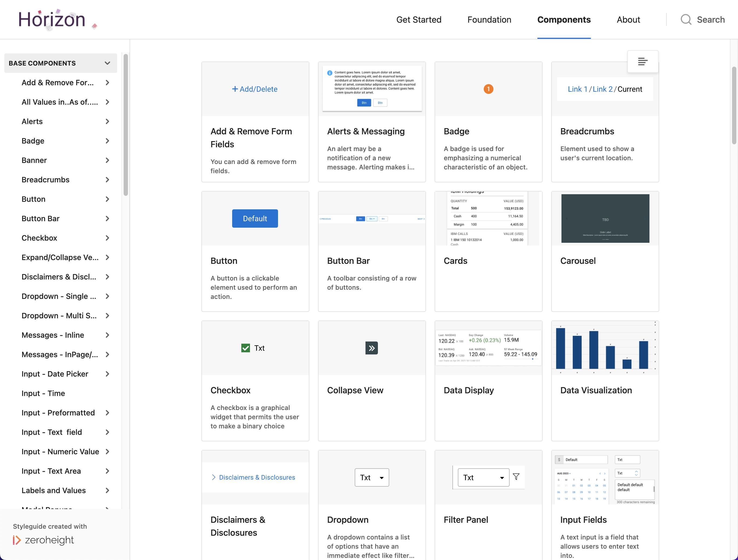Open the Alerts & Messaging card title
This screenshot has height=560, width=738.
[366, 131]
